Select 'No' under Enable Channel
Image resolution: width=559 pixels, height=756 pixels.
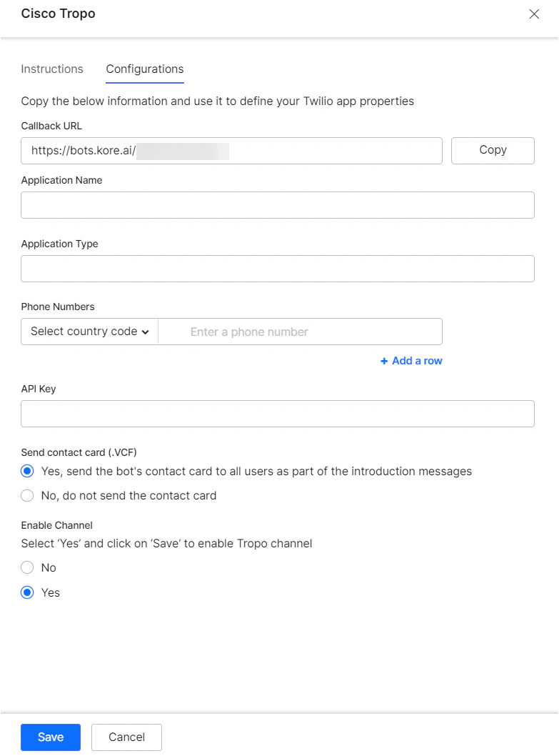(26, 567)
